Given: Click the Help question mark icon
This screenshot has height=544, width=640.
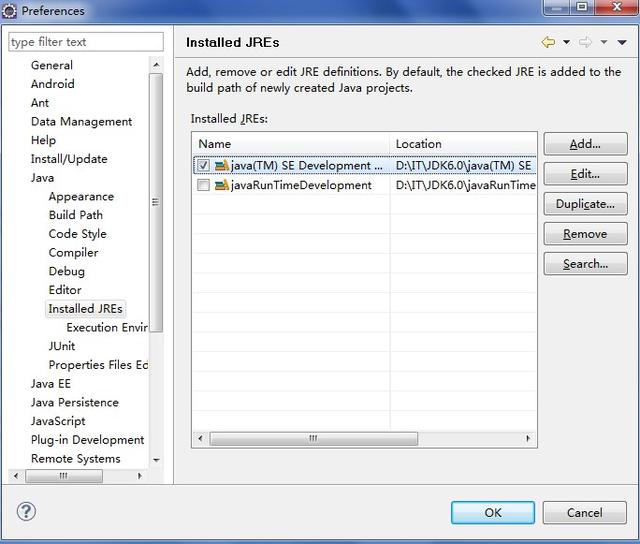Looking at the screenshot, I should click(26, 511).
